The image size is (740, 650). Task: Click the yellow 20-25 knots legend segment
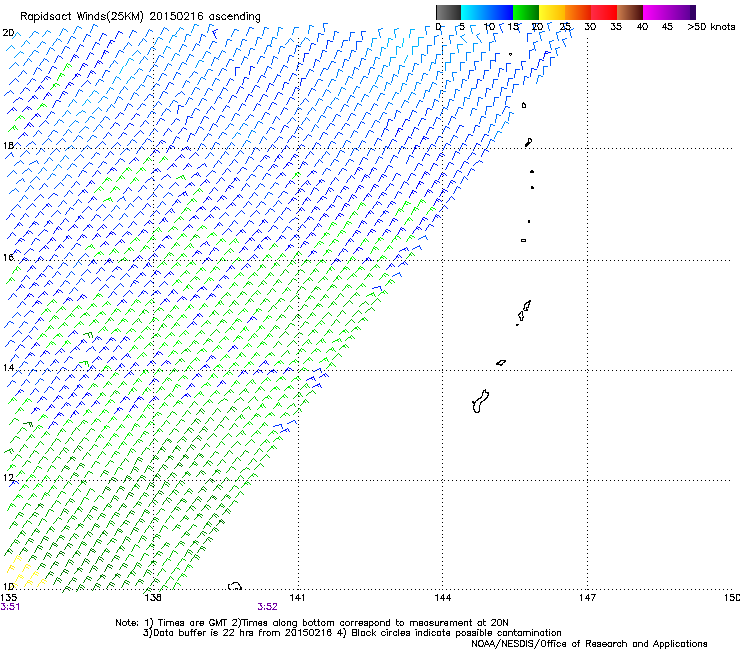(552, 12)
